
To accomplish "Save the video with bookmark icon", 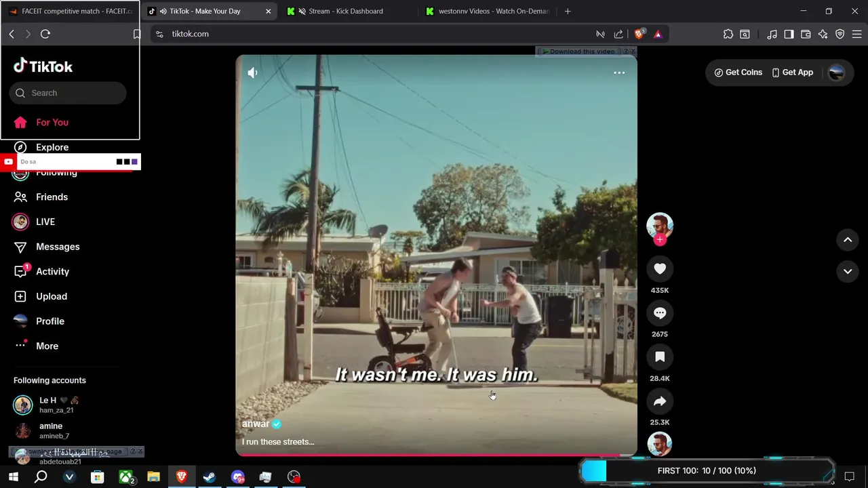I will pos(660,357).
